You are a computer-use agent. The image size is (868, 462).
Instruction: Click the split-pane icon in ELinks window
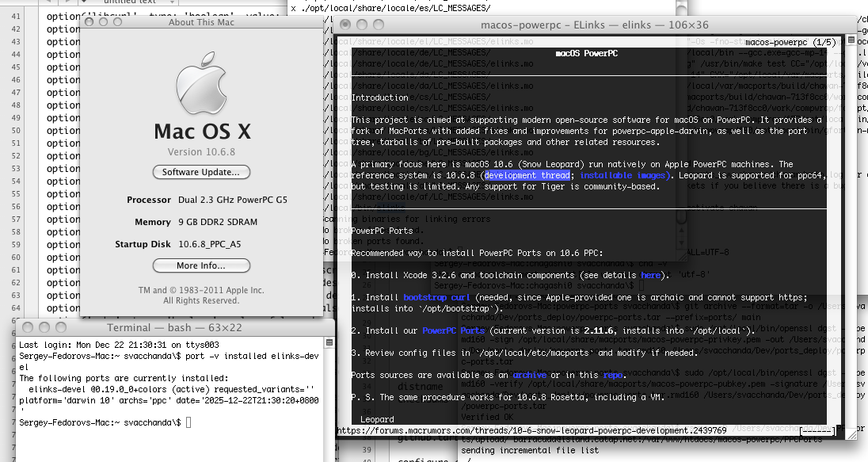click(851, 40)
